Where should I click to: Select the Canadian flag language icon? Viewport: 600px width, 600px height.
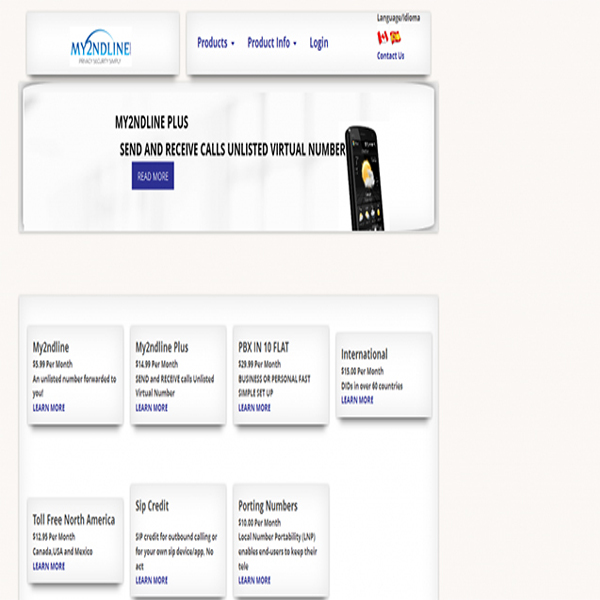pyautogui.click(x=382, y=38)
